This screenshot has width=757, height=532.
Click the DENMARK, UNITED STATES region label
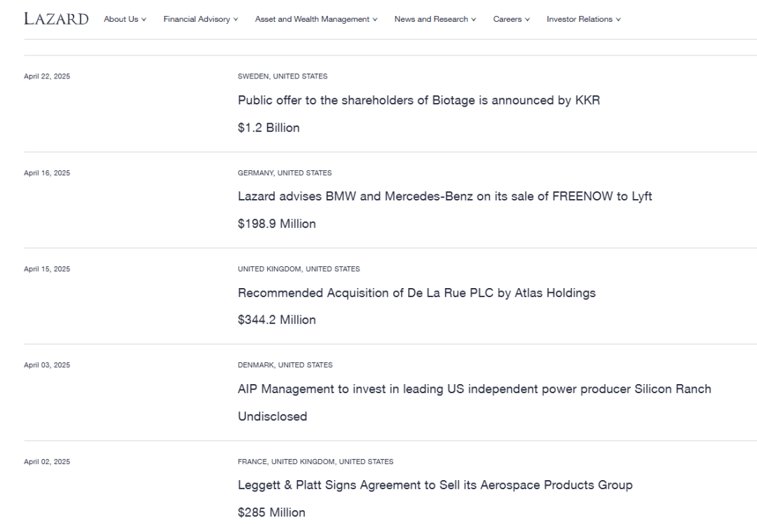point(285,365)
